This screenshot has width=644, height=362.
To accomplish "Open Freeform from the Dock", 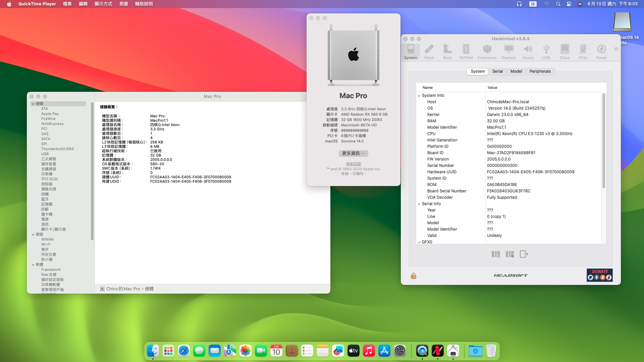I will point(338,351).
